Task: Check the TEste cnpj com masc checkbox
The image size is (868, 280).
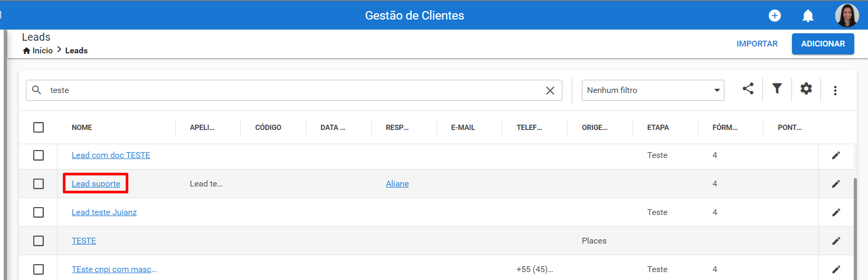Action: click(39, 269)
